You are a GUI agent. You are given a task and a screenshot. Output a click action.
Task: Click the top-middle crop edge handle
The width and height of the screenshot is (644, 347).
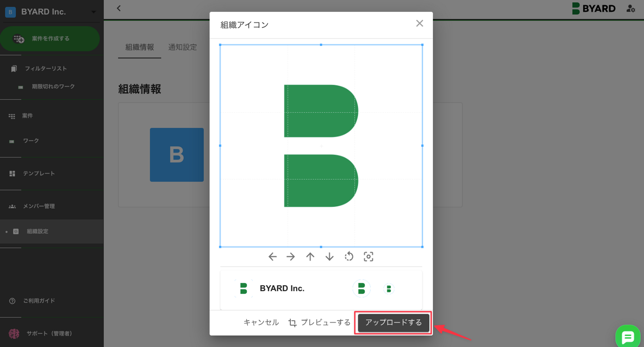[321, 45]
